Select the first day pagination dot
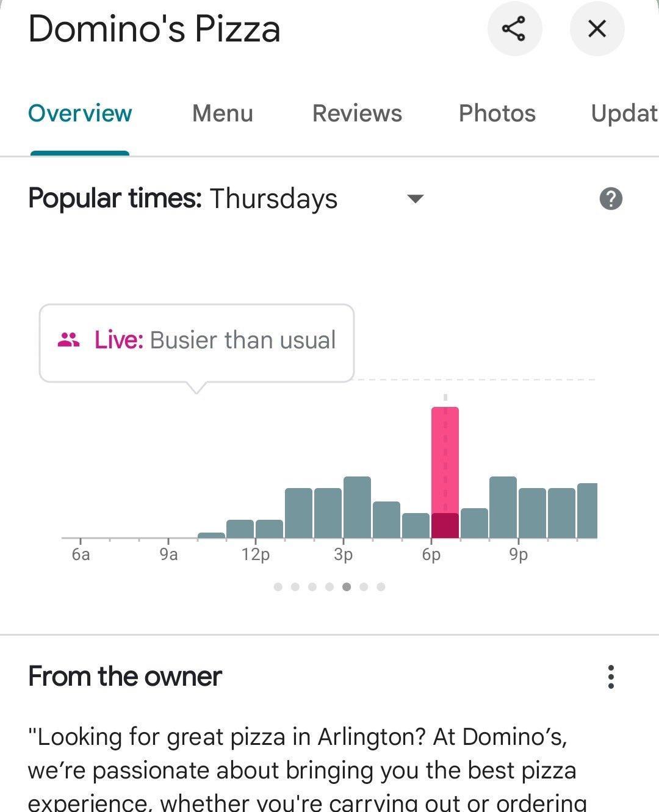The height and width of the screenshot is (812, 659). [278, 587]
